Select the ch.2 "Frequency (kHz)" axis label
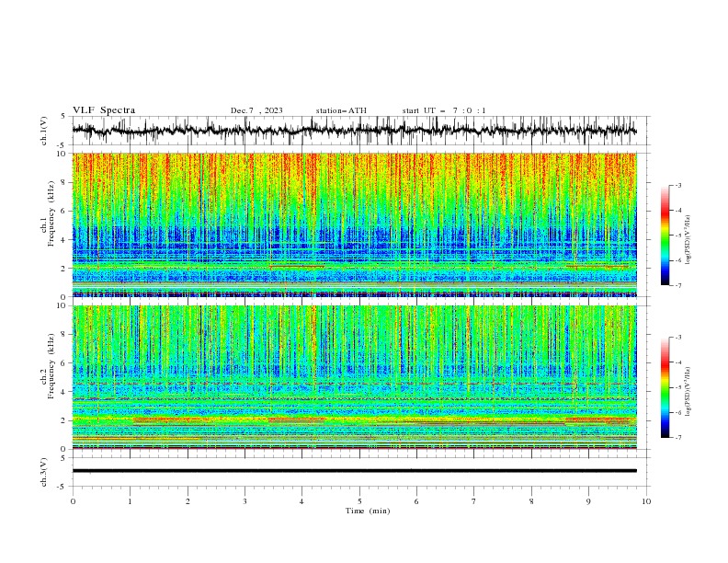728x563 pixels. pyautogui.click(x=51, y=365)
